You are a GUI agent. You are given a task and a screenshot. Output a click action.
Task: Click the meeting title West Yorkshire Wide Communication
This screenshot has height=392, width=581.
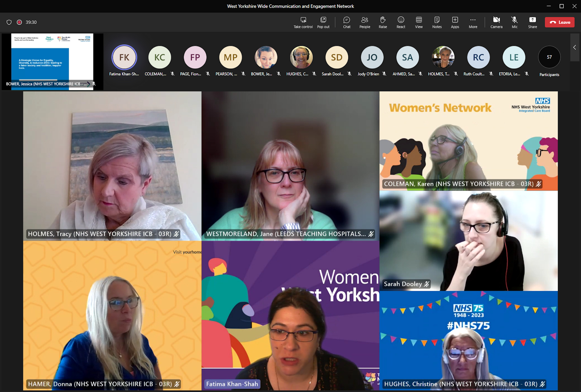[x=290, y=6]
